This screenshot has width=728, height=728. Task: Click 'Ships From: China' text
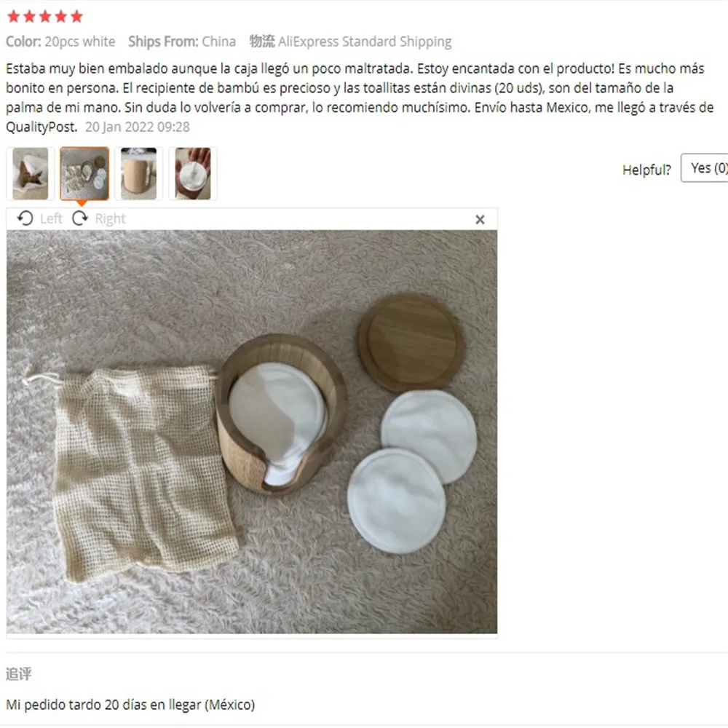tap(182, 41)
